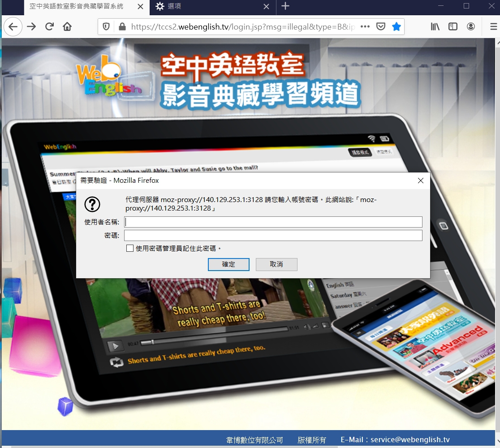
Task: Maximize the Firefox window
Action: coord(466,6)
